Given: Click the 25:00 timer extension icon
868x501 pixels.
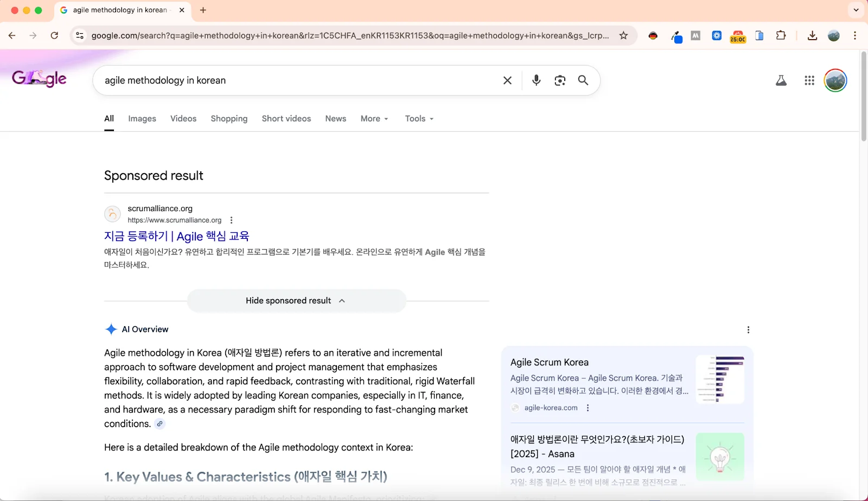Looking at the screenshot, I should pyautogui.click(x=738, y=36).
